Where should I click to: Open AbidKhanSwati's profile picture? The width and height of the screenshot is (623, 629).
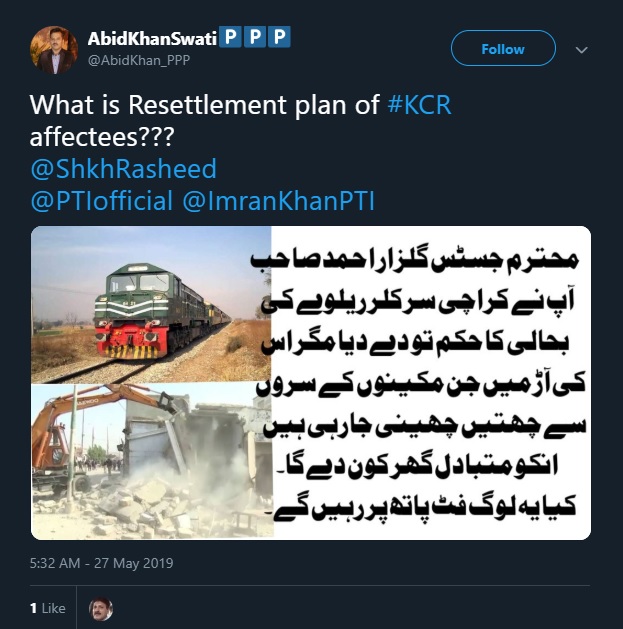54,50
